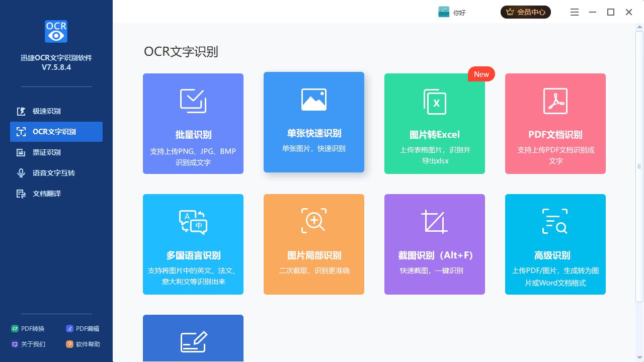Image resolution: width=644 pixels, height=362 pixels.
Task: Click the 极速识别 lightning icon
Action: (x=21, y=111)
